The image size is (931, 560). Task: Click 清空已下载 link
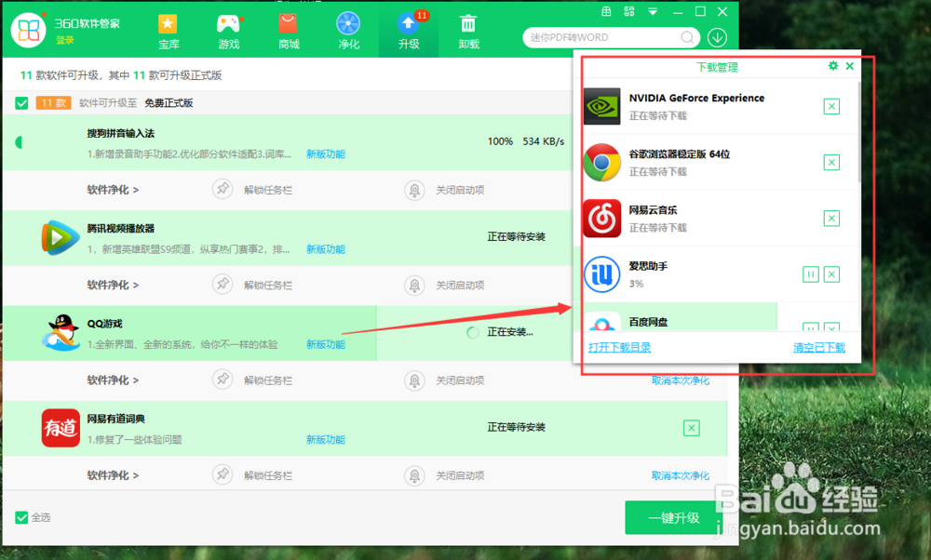[818, 348]
